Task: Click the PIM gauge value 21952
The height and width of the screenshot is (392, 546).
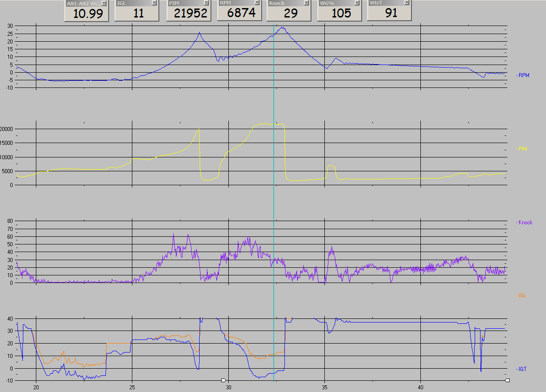Action: point(191,13)
